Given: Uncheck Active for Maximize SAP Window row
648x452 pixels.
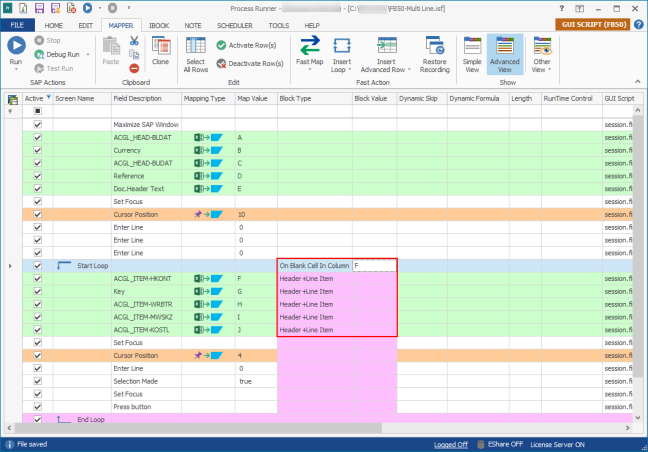Looking at the screenshot, I should pyautogui.click(x=38, y=124).
